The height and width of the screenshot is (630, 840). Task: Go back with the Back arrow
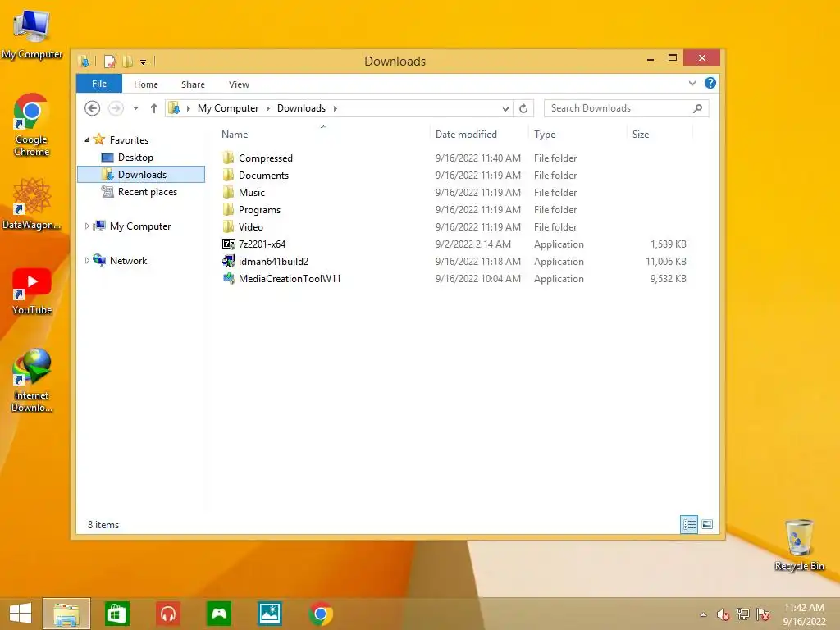pyautogui.click(x=92, y=108)
